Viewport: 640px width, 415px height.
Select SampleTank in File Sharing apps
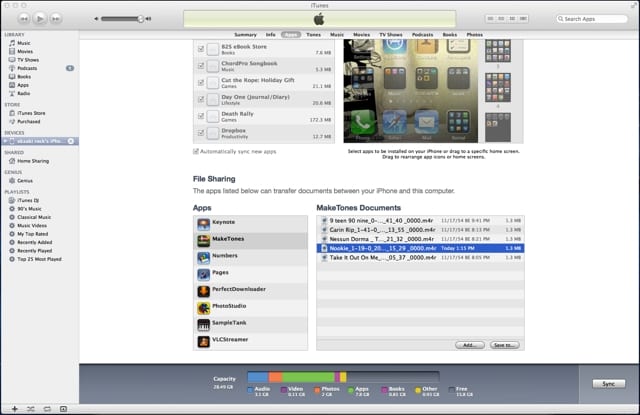click(x=251, y=324)
